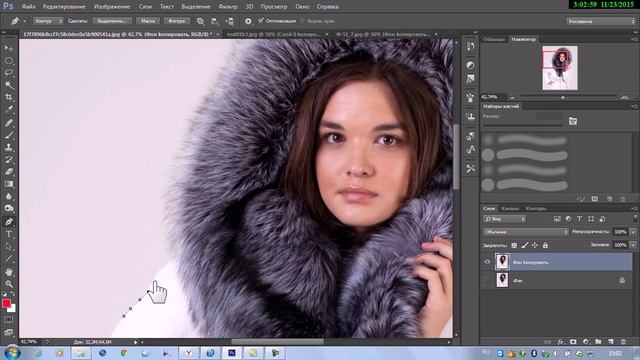Viewport: 640px width, 360px height.
Task: Select the Type tool
Action: click(x=9, y=234)
